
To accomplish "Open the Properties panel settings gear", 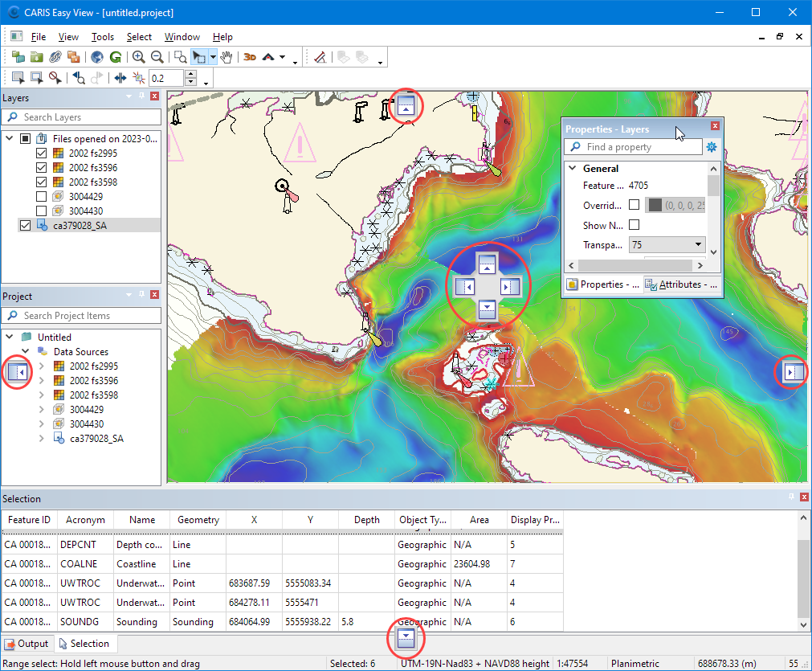I will click(x=711, y=147).
